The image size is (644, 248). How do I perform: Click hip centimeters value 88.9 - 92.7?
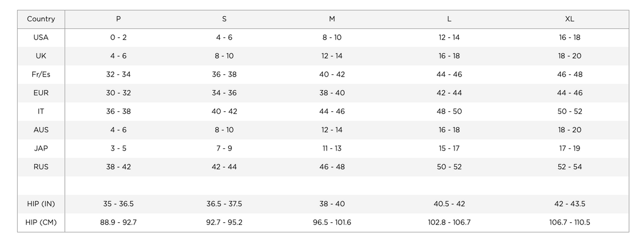click(x=118, y=222)
